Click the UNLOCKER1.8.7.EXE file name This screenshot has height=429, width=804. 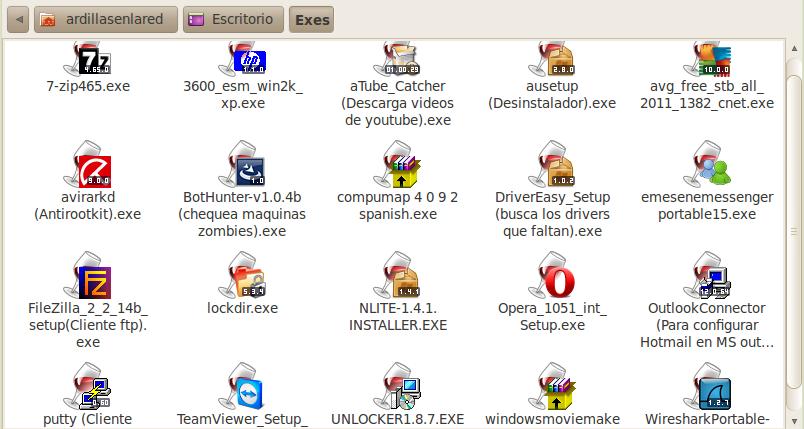tap(397, 419)
